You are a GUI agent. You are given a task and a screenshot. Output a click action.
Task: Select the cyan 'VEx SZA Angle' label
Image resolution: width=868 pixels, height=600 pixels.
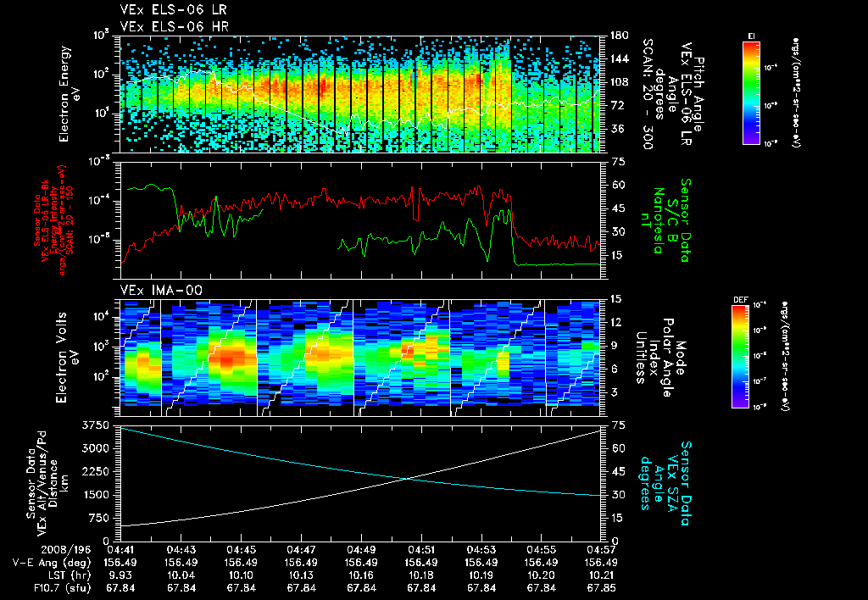[666, 483]
